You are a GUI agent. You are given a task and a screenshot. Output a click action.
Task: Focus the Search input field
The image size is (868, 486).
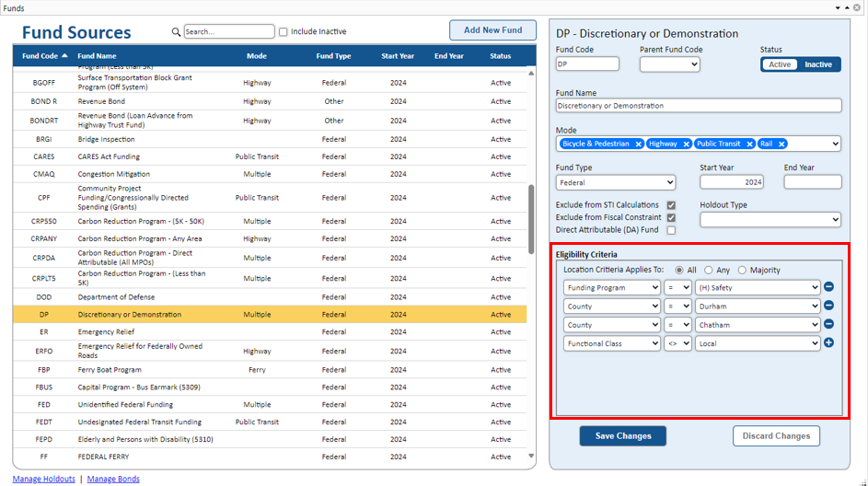[x=229, y=31]
